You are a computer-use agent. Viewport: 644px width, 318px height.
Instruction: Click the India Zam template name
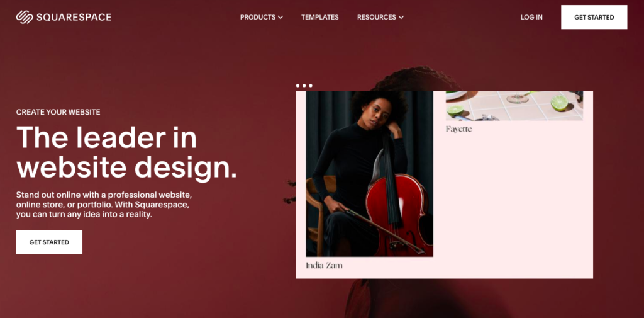coord(324,265)
